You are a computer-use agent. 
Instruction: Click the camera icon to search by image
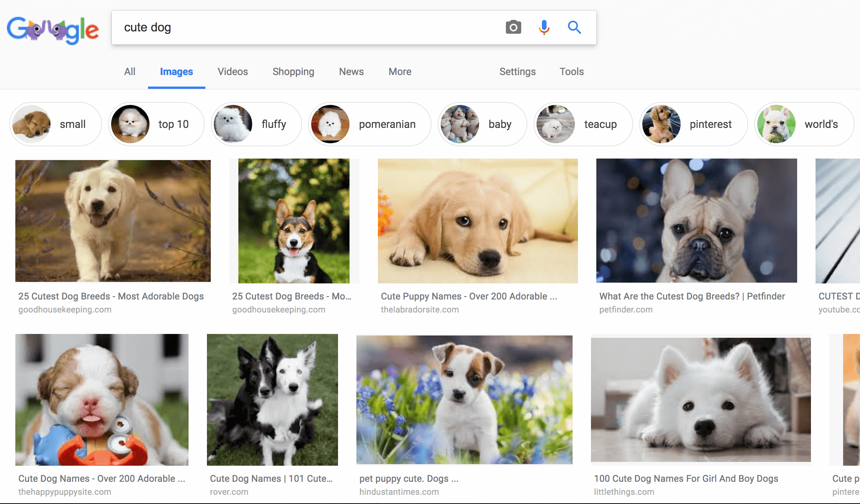coord(513,27)
